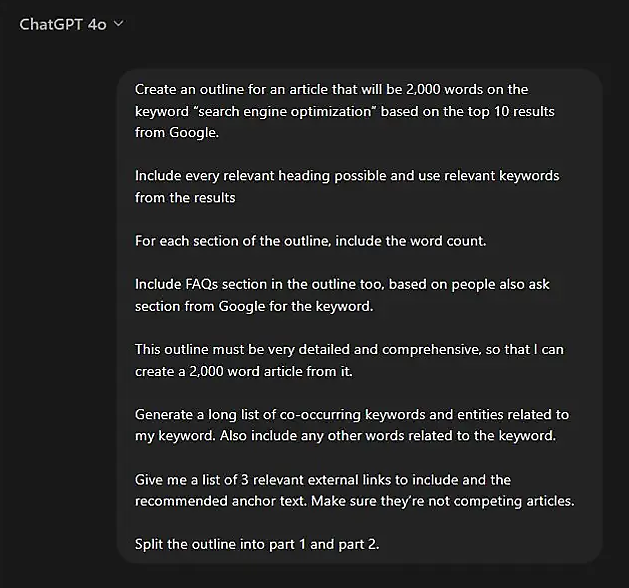Click the chevron arrow beside ChatGPT 4o
The height and width of the screenshot is (588, 629).
119,24
